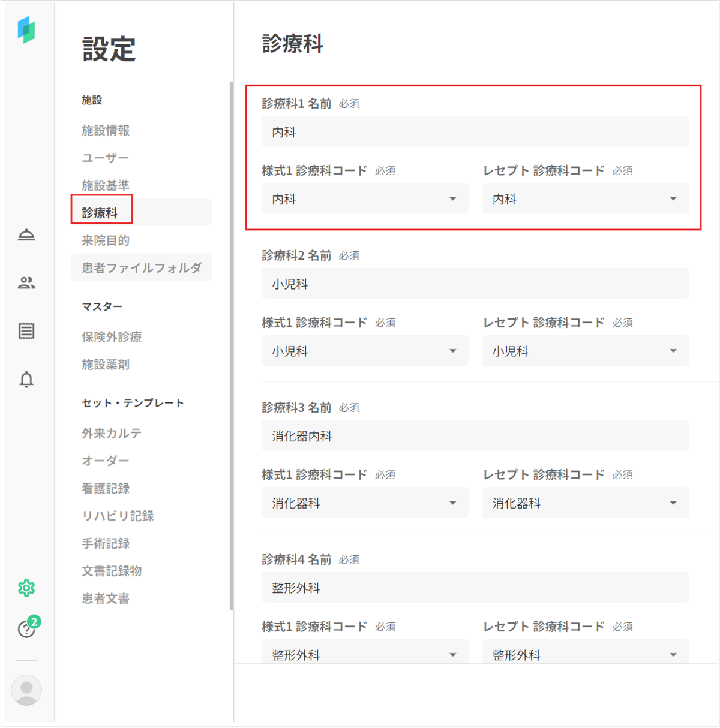Viewport: 720px width, 728px height.
Task: Click the user avatar icon
Action: [26, 690]
